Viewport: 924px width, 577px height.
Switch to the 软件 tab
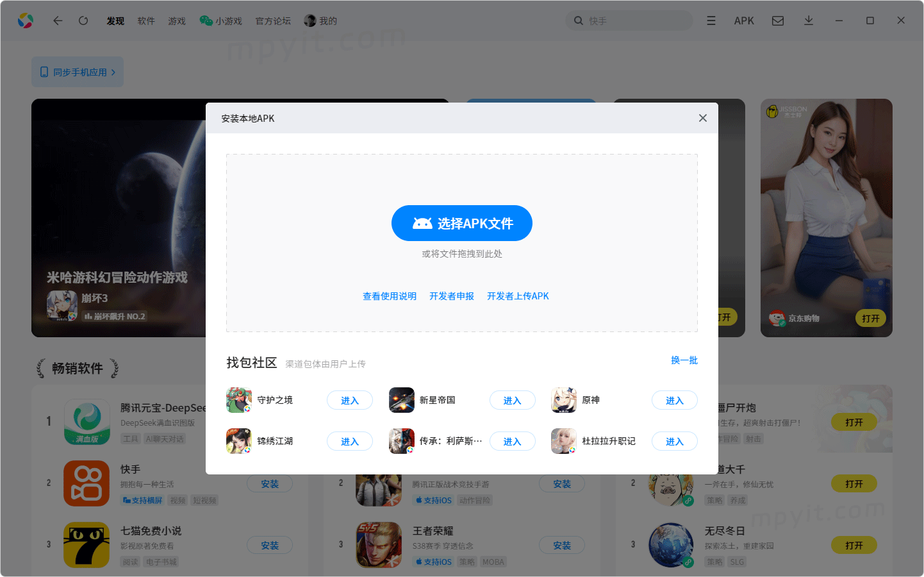[x=146, y=21]
